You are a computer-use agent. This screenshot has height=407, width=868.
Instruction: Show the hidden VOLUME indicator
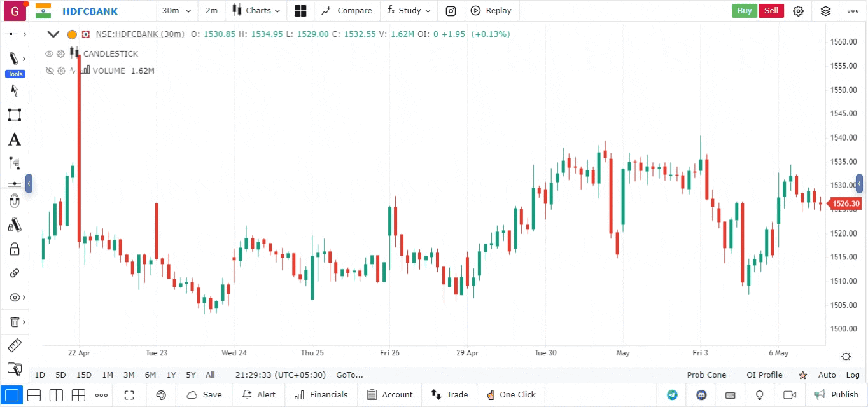point(49,71)
